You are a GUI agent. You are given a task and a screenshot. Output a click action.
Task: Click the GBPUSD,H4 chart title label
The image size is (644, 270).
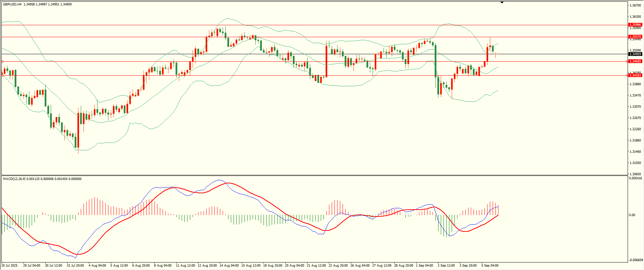(12, 4)
